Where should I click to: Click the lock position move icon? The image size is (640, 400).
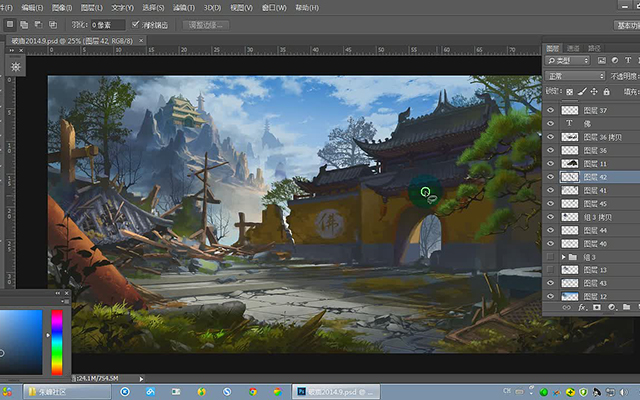coord(594,92)
